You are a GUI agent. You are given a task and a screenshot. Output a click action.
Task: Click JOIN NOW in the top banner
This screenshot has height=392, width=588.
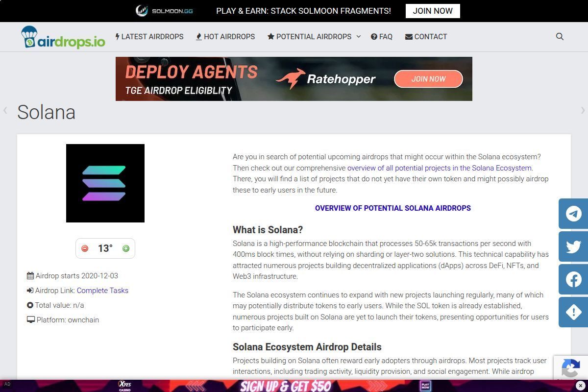point(432,10)
